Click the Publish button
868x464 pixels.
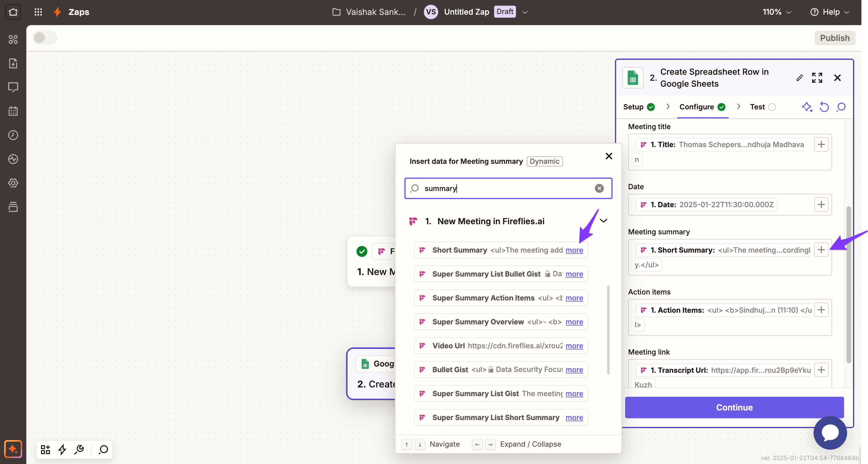pos(835,38)
